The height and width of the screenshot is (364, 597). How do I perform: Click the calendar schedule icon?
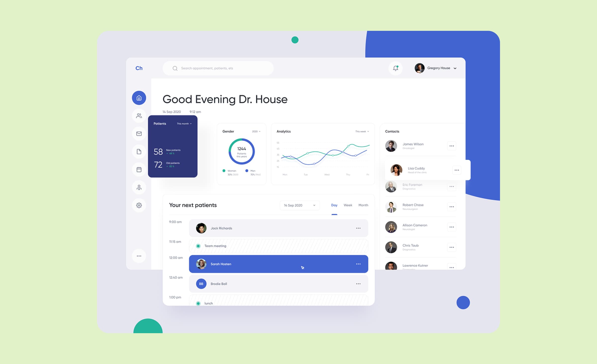click(x=139, y=169)
